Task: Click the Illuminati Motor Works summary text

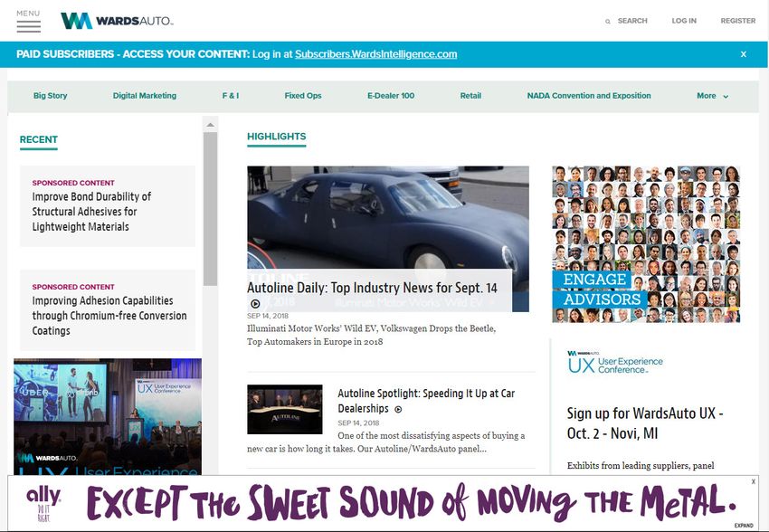Action: (371, 335)
